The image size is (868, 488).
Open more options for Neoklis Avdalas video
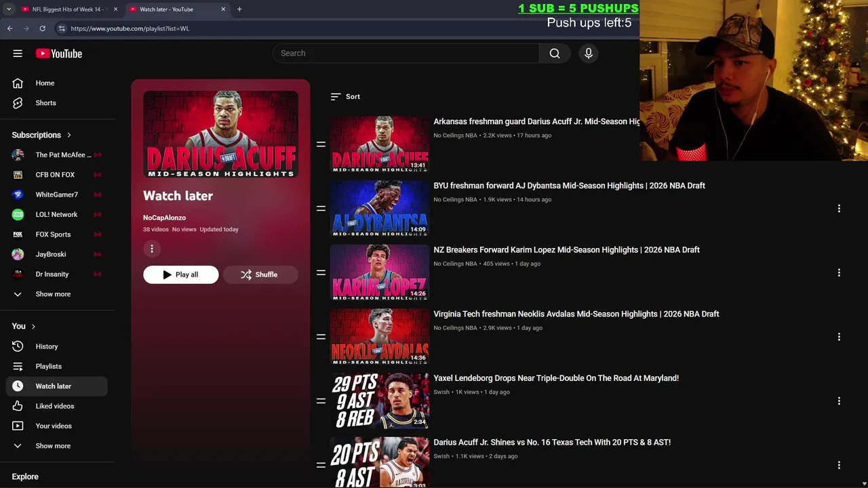(x=839, y=337)
